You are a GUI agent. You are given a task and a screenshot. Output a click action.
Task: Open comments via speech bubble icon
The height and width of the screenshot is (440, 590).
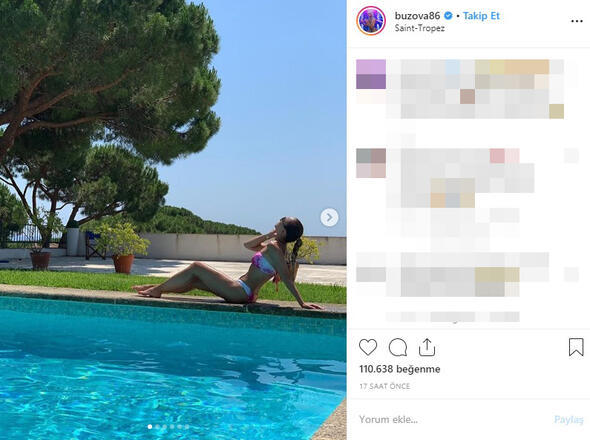(x=398, y=347)
